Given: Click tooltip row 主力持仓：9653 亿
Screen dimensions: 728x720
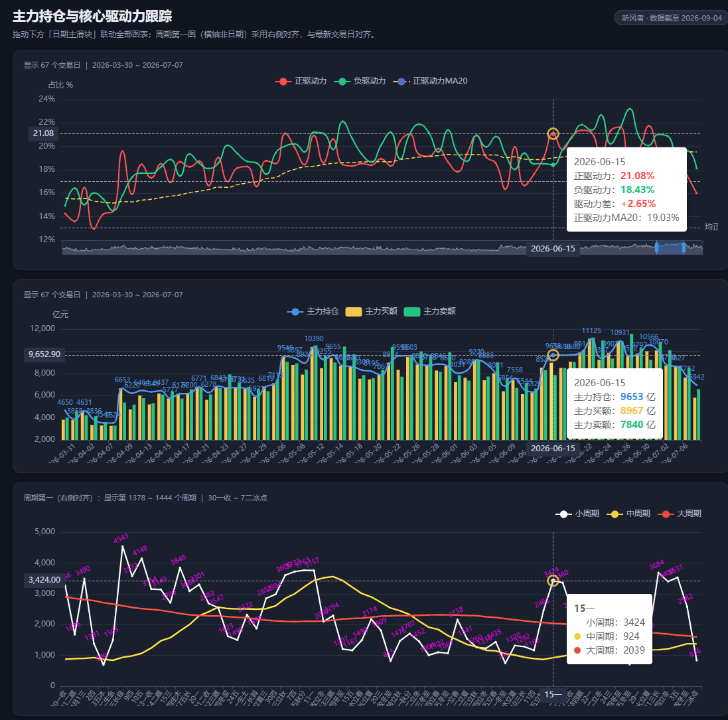Looking at the screenshot, I should coord(615,397).
